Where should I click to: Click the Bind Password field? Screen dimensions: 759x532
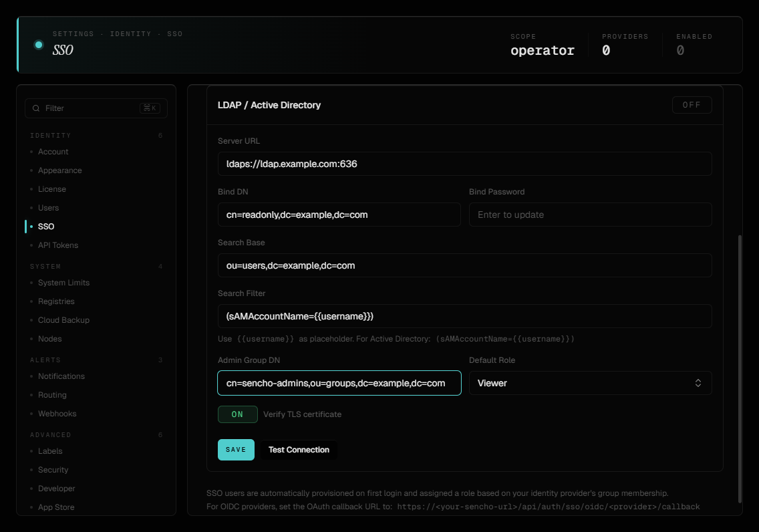(590, 215)
